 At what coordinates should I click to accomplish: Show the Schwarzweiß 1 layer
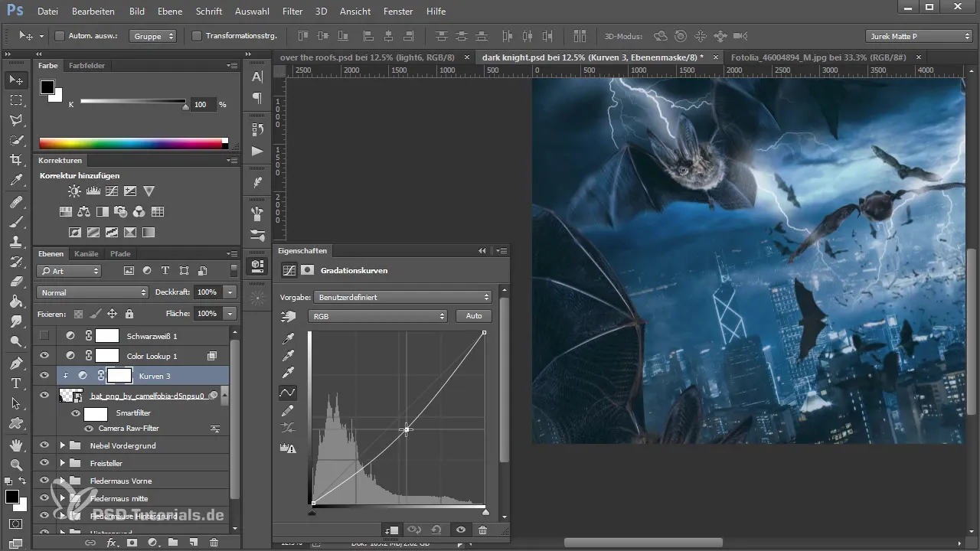[x=44, y=335]
